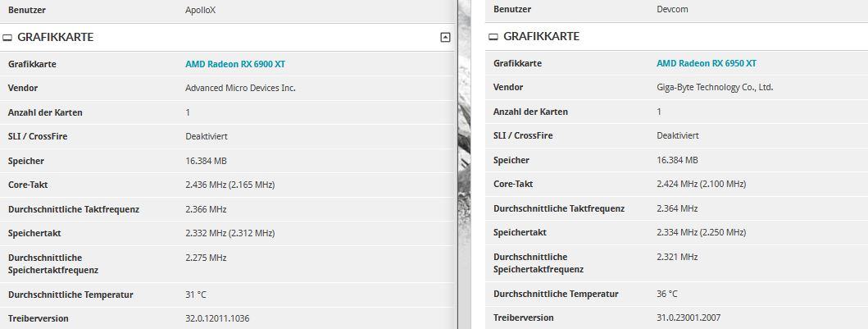Click the right GRAFIKKARTE section heading

click(541, 36)
